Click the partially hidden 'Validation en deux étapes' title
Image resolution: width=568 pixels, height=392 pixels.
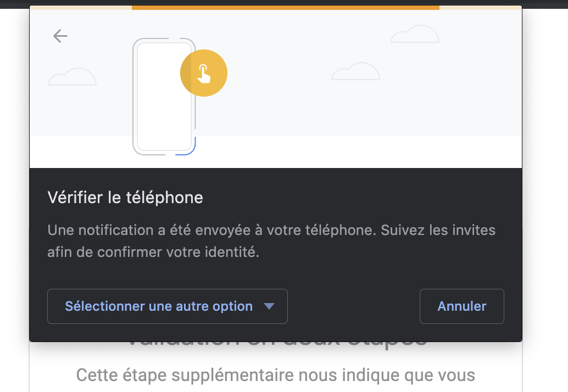(x=277, y=345)
